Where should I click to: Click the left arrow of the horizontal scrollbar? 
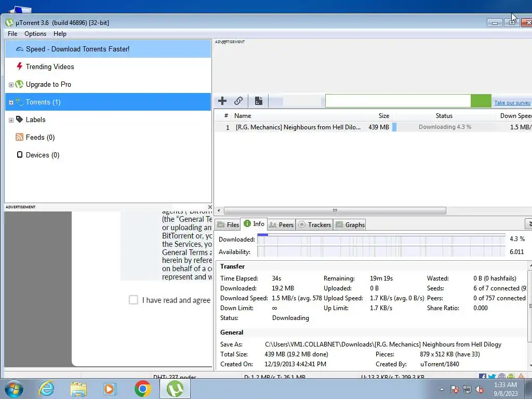[x=219, y=211]
